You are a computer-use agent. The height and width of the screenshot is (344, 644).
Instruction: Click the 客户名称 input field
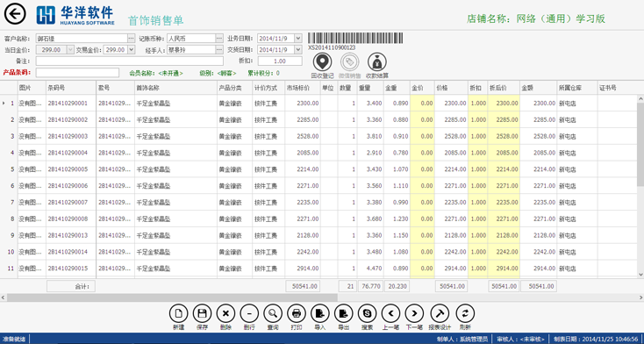(x=82, y=39)
